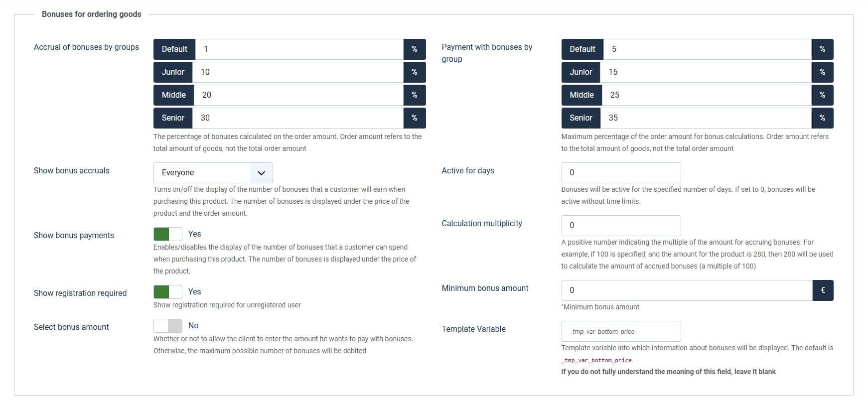Turn off Show registration required switch

tap(168, 292)
